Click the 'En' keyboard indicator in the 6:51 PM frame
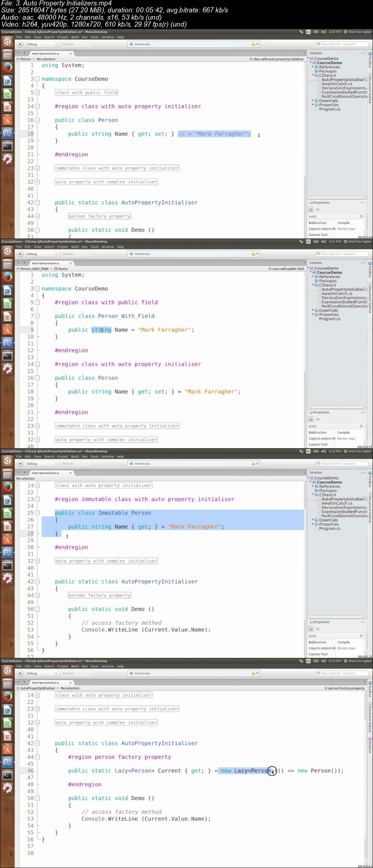373x868 pixels. tap(308, 242)
